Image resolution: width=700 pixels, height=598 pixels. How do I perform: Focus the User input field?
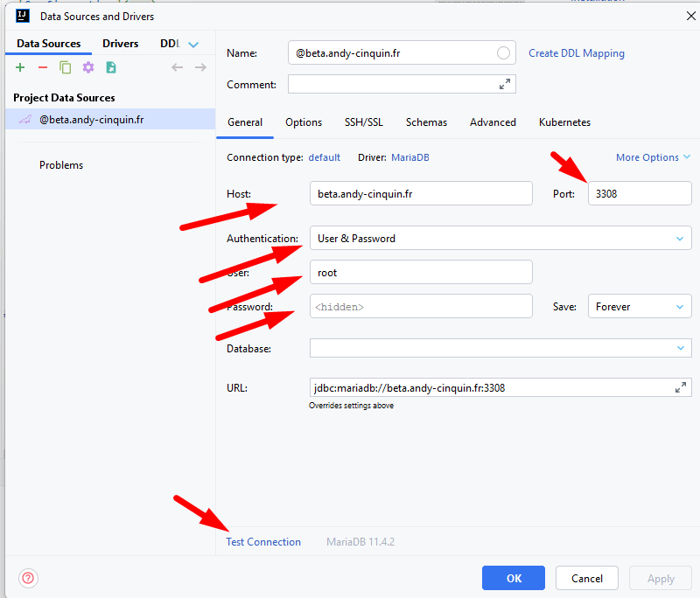click(x=421, y=272)
